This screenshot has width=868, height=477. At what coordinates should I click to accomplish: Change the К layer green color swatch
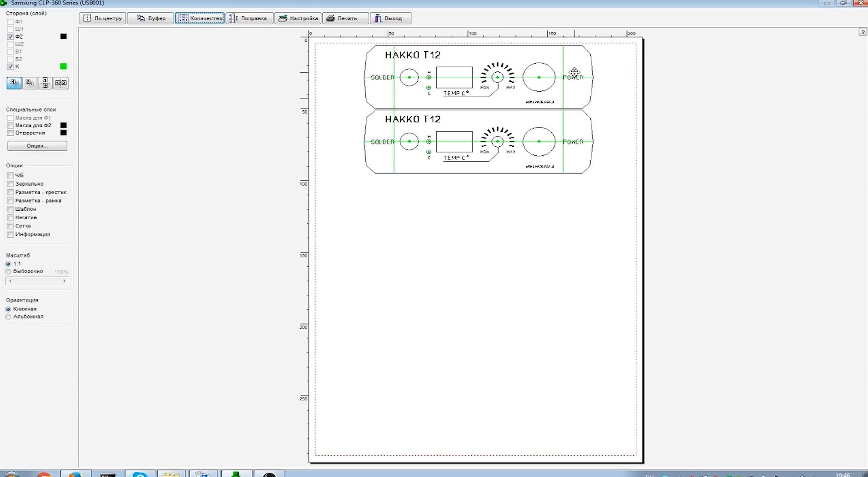click(x=64, y=66)
